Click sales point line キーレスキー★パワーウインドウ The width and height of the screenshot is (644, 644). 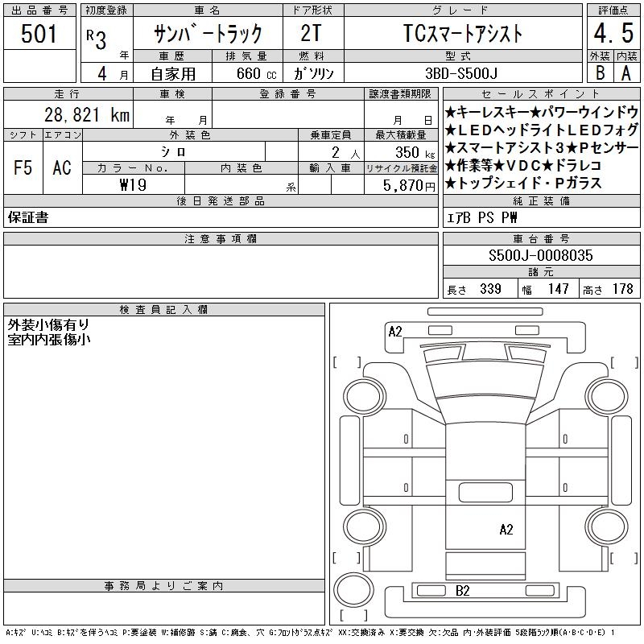point(542,112)
